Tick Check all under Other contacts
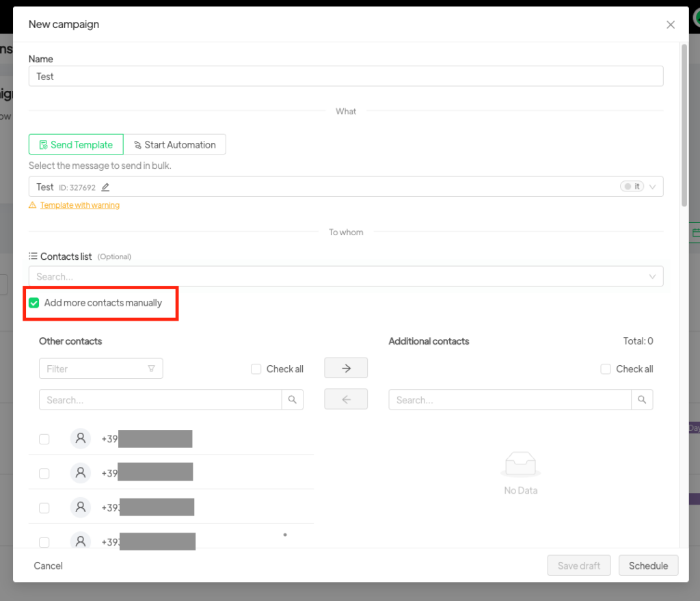 click(256, 369)
